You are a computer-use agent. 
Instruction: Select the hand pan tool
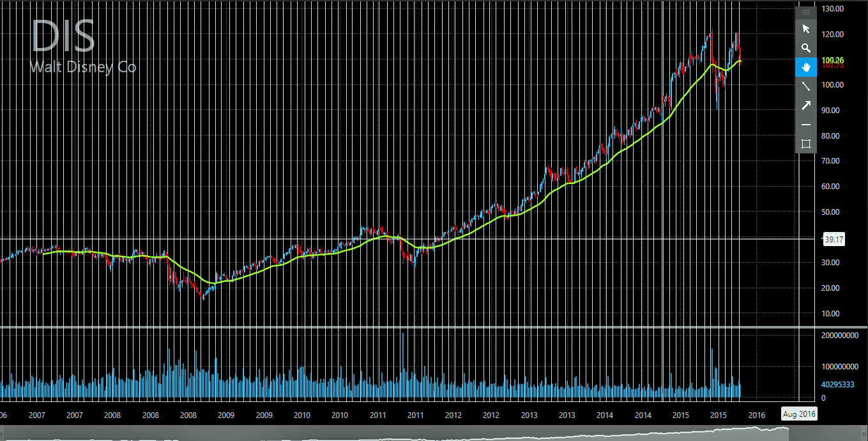(x=806, y=67)
